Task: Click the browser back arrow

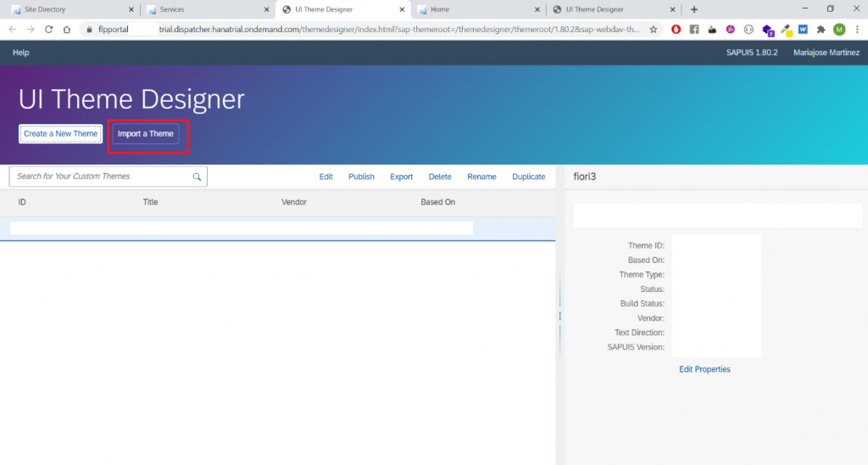Action: [x=12, y=30]
